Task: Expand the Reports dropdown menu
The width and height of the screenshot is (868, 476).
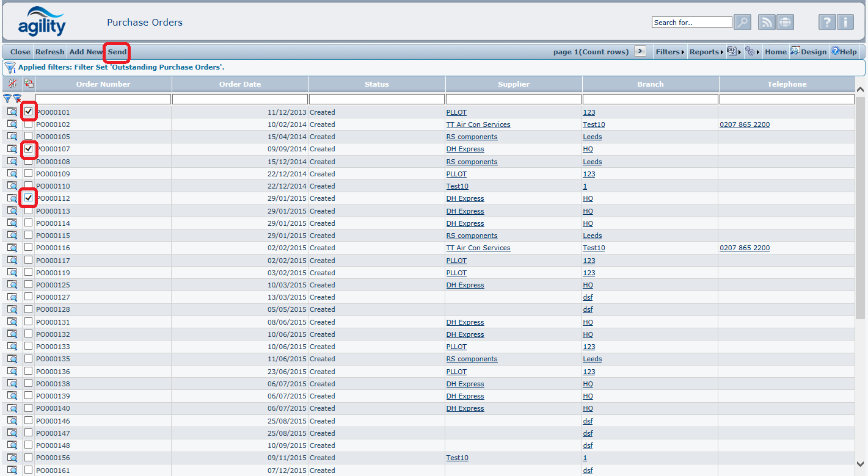Action: coord(706,52)
